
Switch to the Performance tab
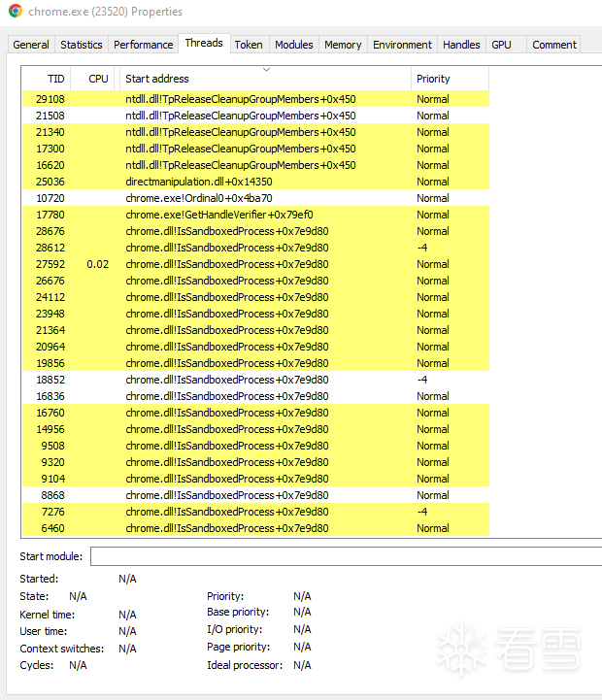pos(144,45)
